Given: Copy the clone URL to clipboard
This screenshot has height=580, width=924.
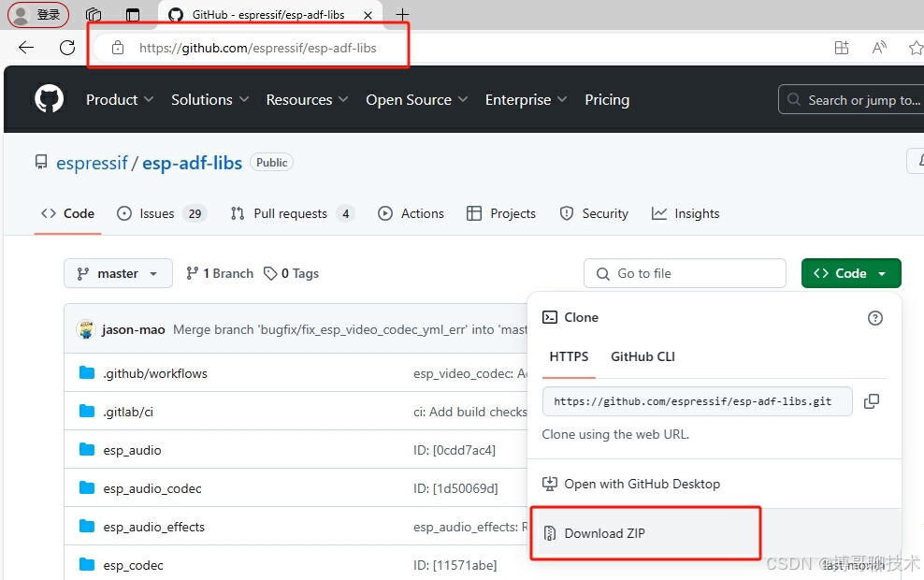Looking at the screenshot, I should tap(871, 401).
